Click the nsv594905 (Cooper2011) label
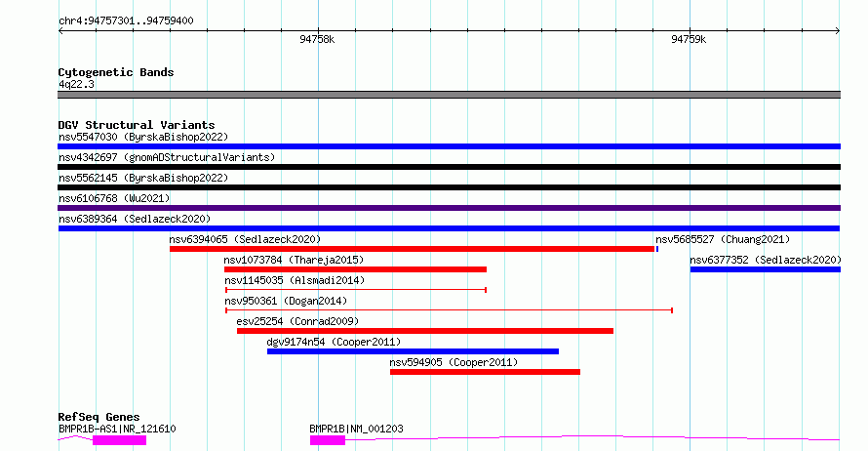The image size is (868, 451). [x=454, y=362]
